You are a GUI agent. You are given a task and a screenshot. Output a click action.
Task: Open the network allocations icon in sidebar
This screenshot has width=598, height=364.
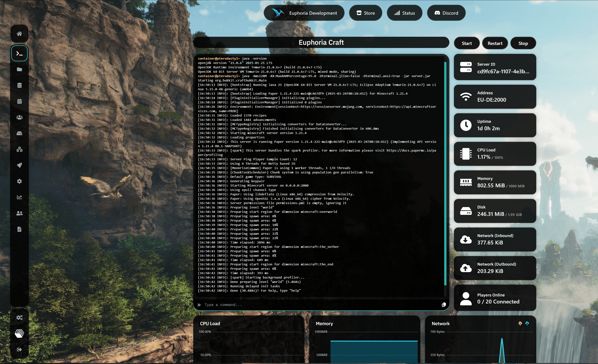pos(19,149)
